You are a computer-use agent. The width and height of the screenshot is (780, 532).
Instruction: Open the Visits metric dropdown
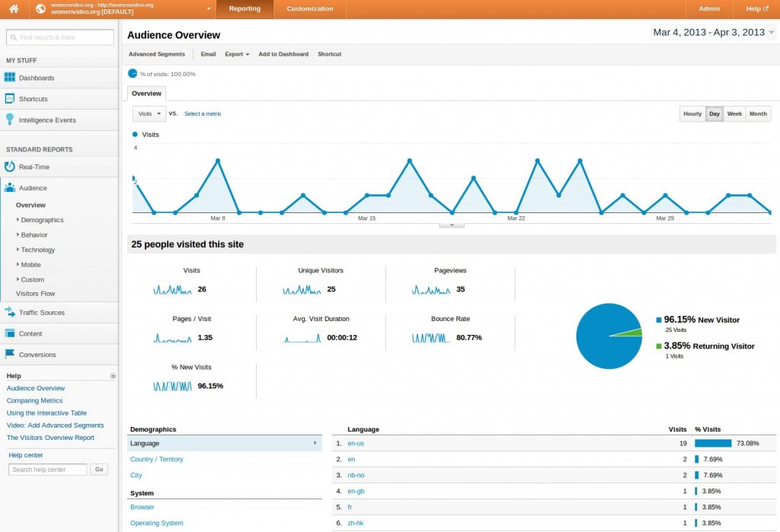pyautogui.click(x=149, y=113)
